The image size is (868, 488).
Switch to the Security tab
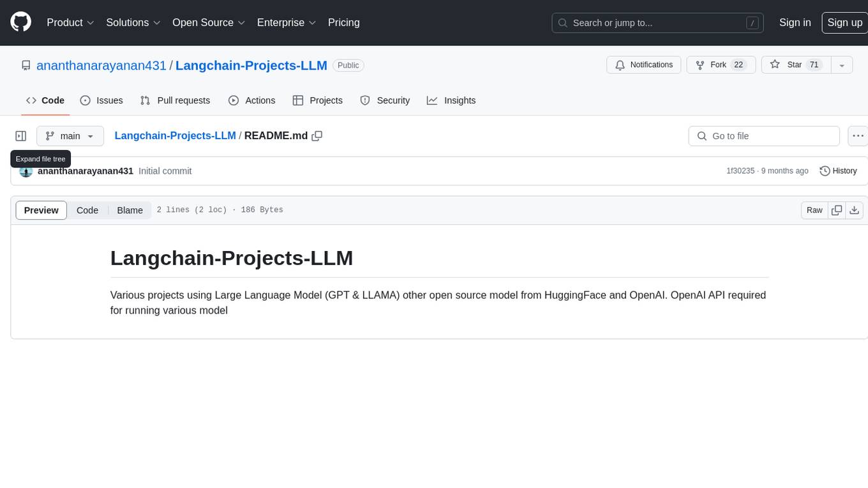[x=385, y=100]
